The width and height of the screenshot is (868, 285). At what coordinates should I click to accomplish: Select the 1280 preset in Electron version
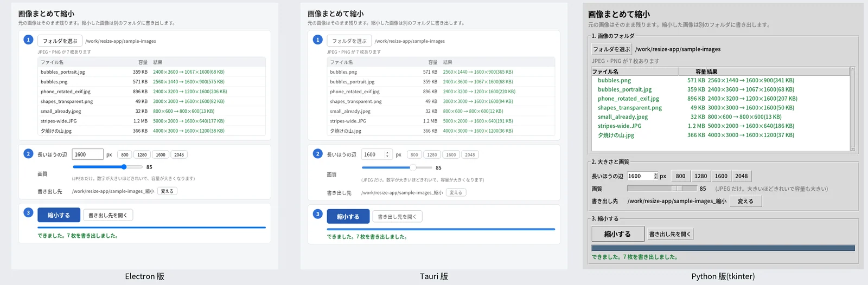[142, 155]
